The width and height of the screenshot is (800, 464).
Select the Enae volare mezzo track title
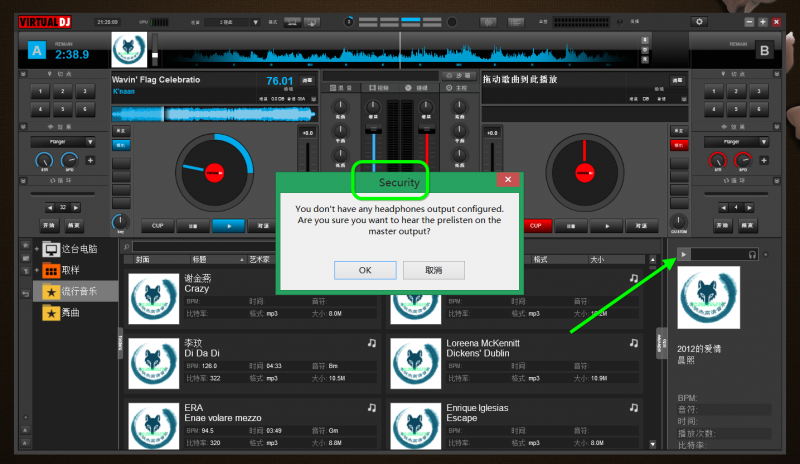pyautogui.click(x=223, y=418)
